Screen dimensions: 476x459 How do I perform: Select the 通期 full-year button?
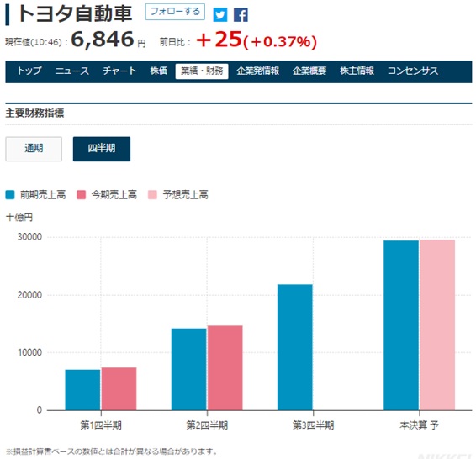[x=34, y=149]
